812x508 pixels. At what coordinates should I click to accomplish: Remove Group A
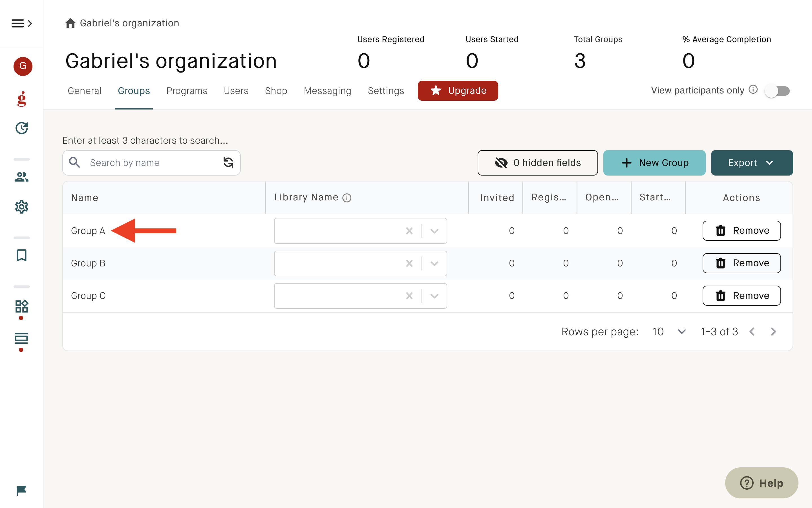[742, 231]
